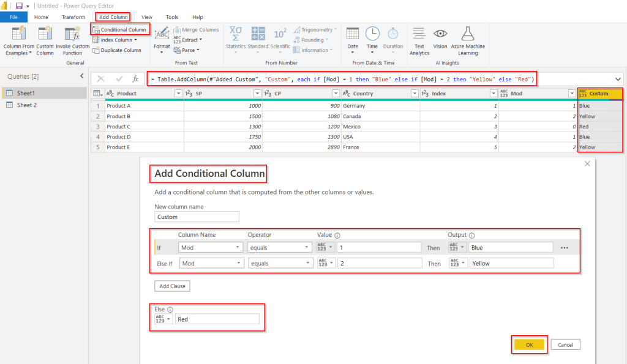Click formula bar cancel X icon

click(101, 79)
